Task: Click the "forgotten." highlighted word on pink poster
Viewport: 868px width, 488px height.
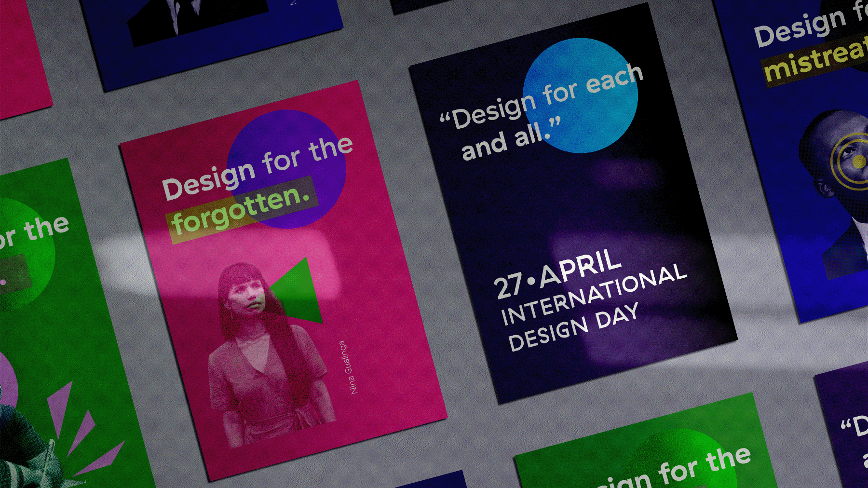Action: tap(241, 211)
